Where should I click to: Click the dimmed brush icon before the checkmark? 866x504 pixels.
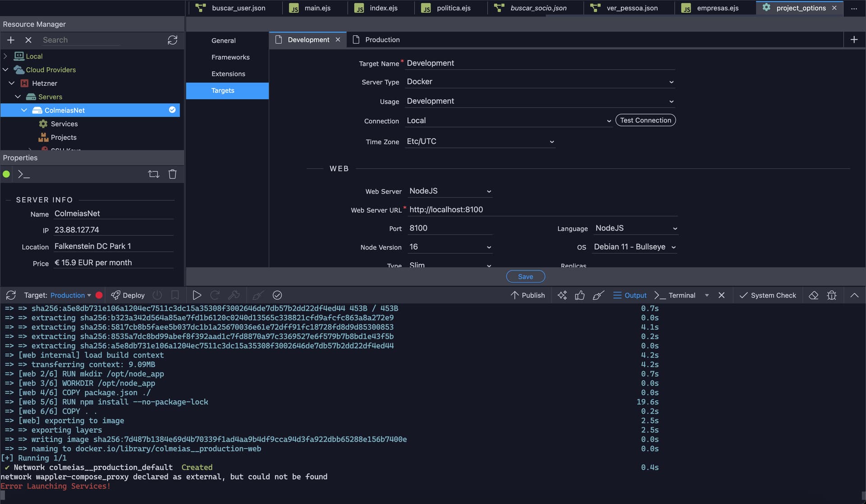[258, 295]
